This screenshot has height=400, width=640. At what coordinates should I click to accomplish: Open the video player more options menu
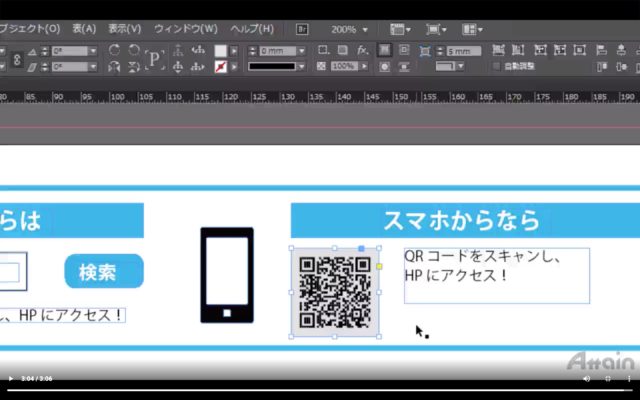(x=629, y=378)
